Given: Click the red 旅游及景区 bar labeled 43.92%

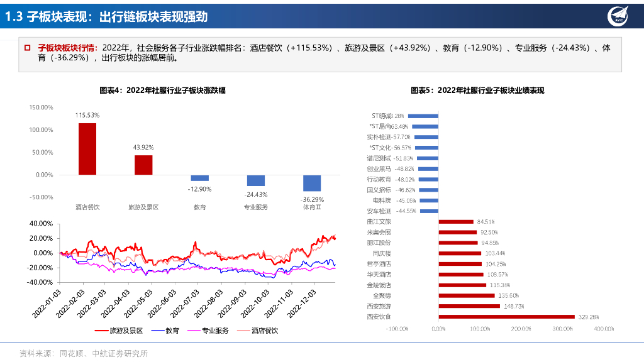Looking at the screenshot, I should 143,165.
